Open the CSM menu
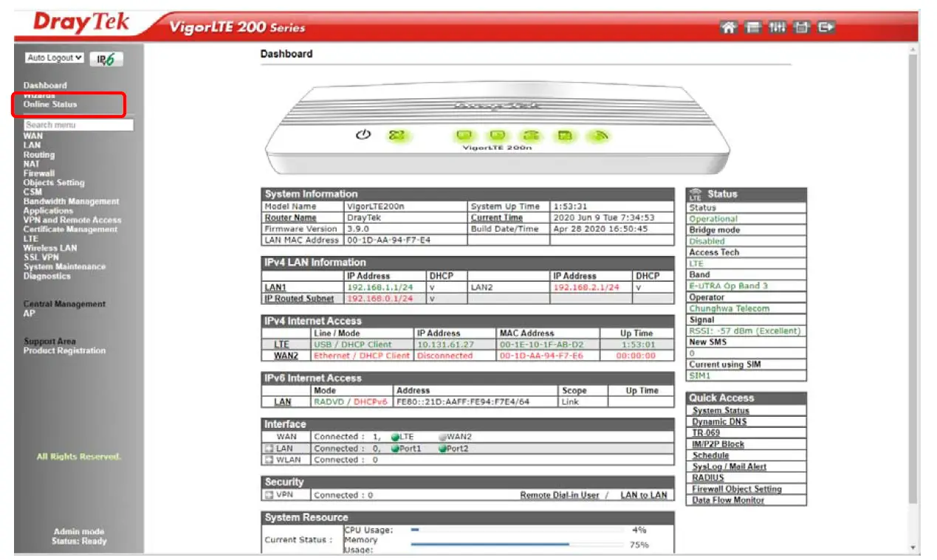937x560 pixels. pos(32,192)
